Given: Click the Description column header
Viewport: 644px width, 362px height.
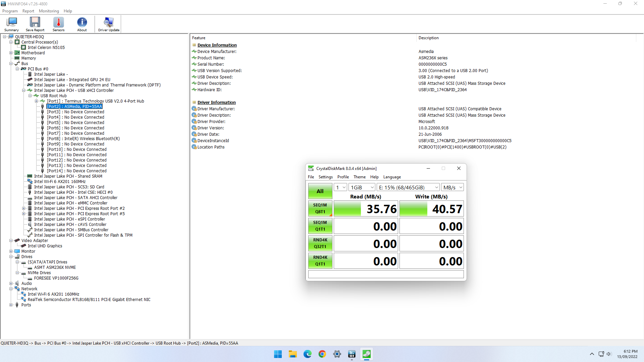Looking at the screenshot, I should coord(527,38).
